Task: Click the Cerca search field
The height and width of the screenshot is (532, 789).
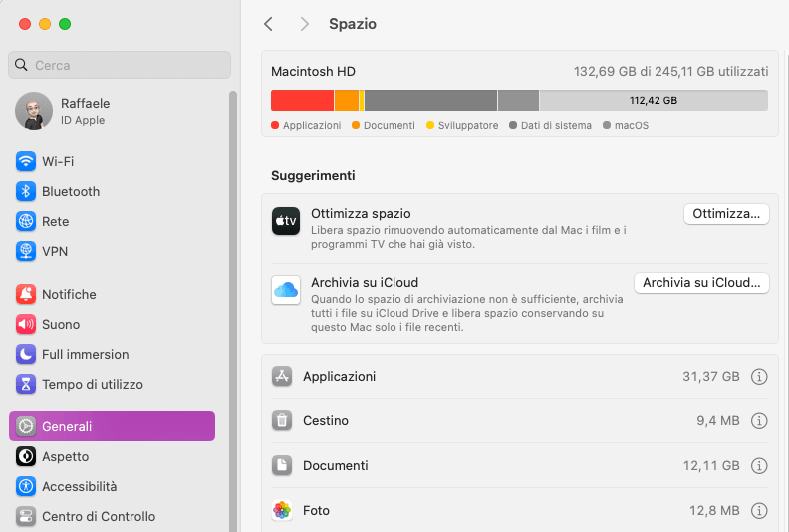Action: tap(120, 65)
